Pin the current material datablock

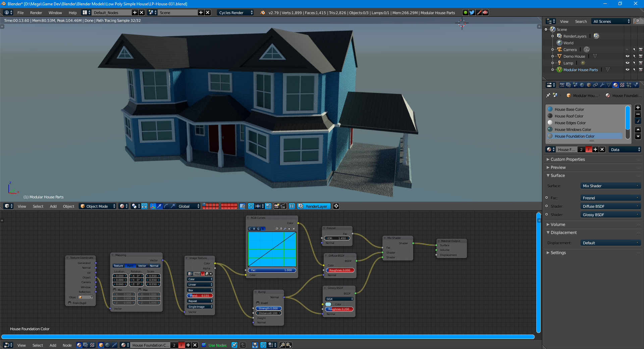click(x=548, y=95)
